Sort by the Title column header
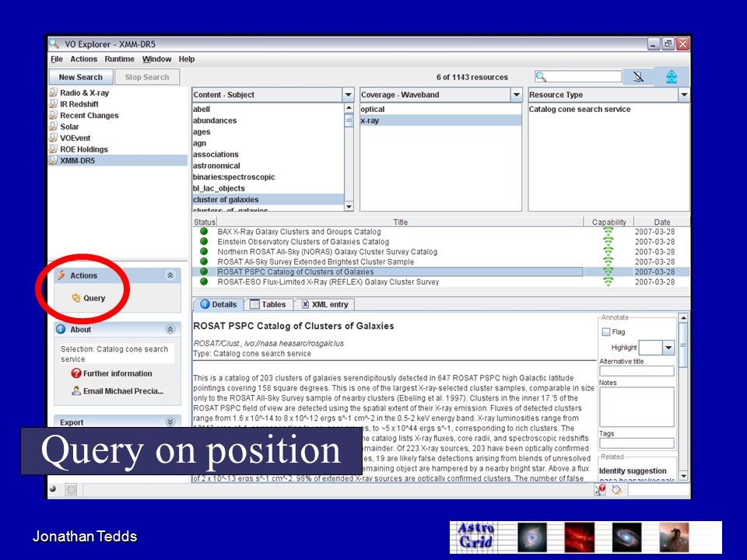747x560 pixels. tap(400, 222)
